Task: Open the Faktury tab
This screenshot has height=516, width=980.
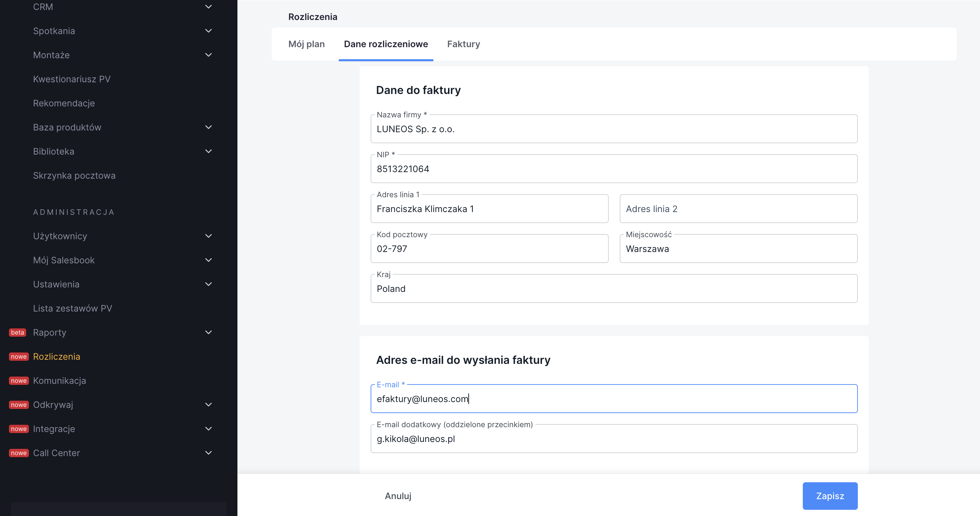Action: point(464,44)
